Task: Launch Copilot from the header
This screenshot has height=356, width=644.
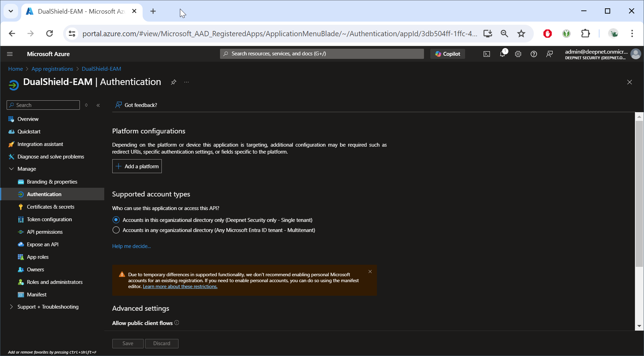Action: 448,54
